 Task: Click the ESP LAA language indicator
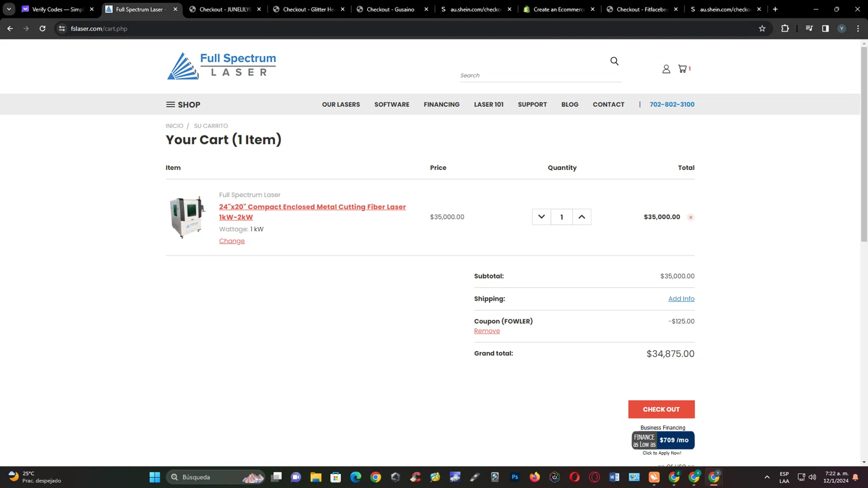pos(784,477)
